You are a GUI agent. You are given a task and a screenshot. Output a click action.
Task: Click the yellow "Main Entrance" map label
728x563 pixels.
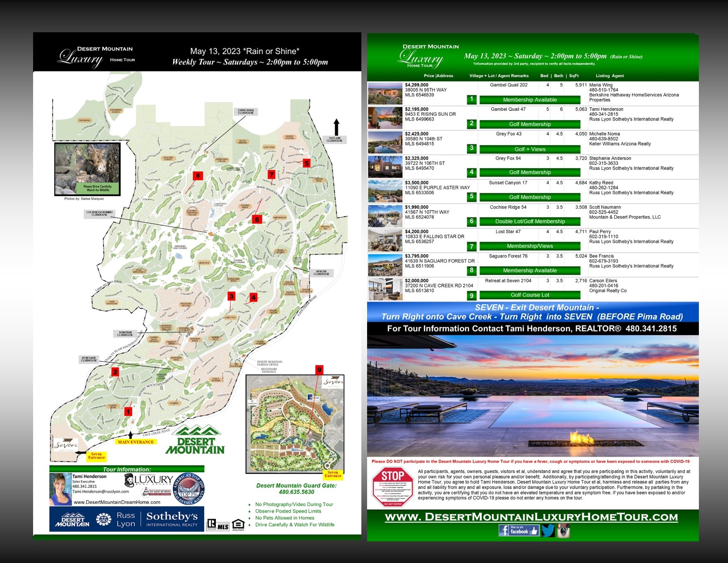(135, 442)
